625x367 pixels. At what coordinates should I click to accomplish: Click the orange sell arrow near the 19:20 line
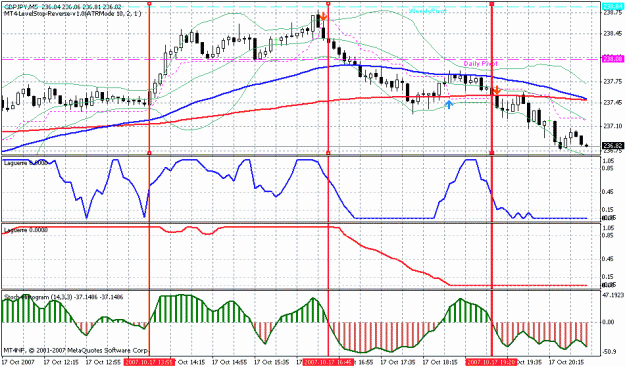[497, 90]
